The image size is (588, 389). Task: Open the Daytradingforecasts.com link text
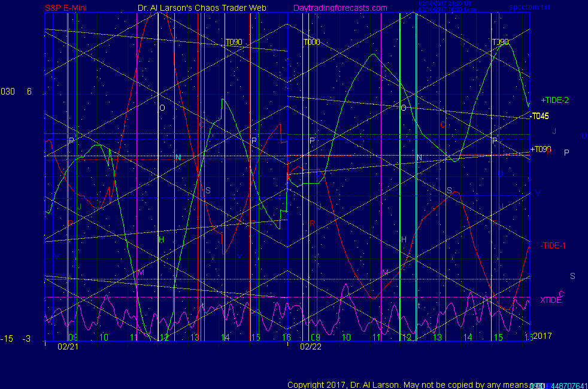pyautogui.click(x=340, y=8)
